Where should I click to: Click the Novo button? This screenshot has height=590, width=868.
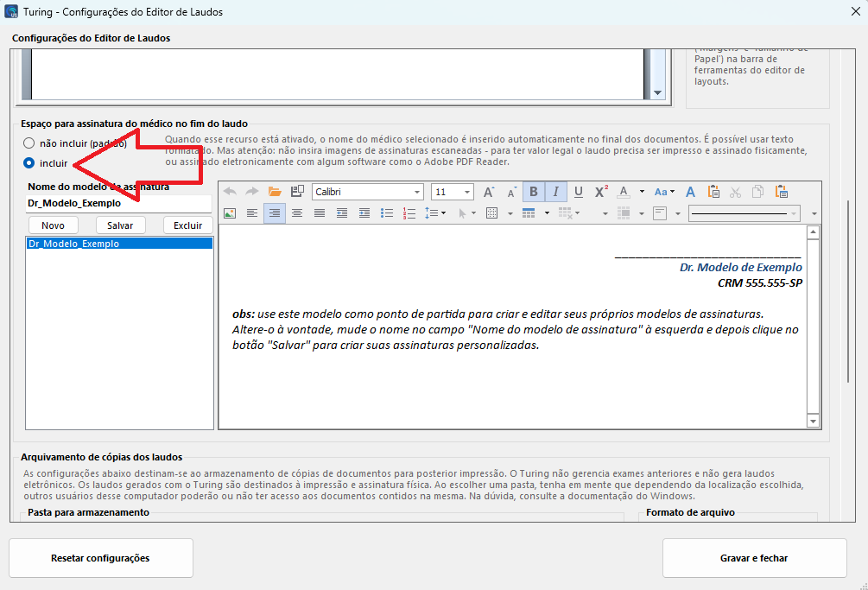coord(53,225)
